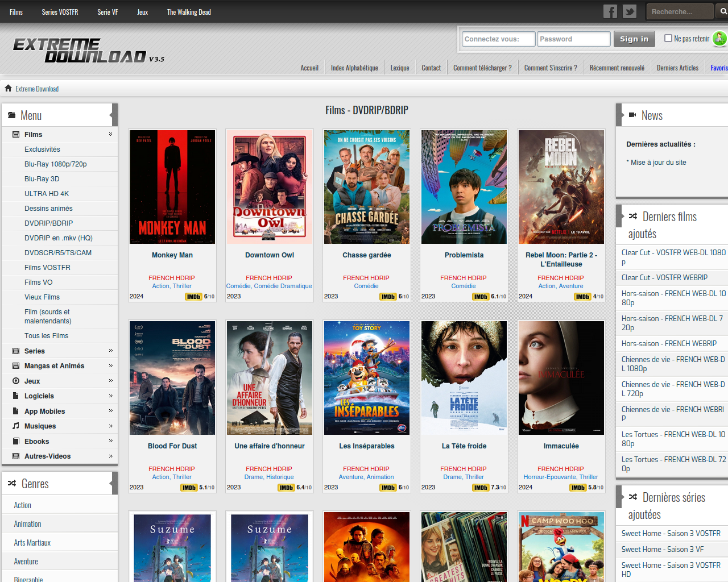
Task: Click the Extreme Download v3.5 logo
Action: pyautogui.click(x=88, y=51)
